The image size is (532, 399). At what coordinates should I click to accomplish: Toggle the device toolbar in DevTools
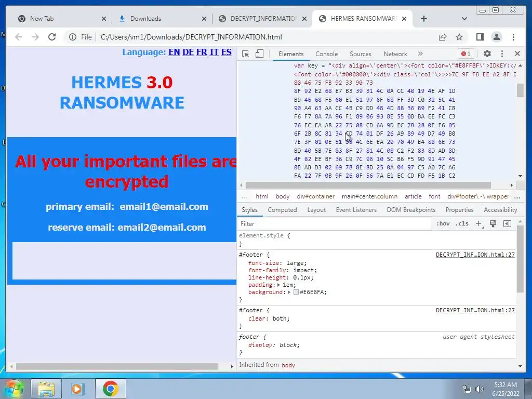259,54
